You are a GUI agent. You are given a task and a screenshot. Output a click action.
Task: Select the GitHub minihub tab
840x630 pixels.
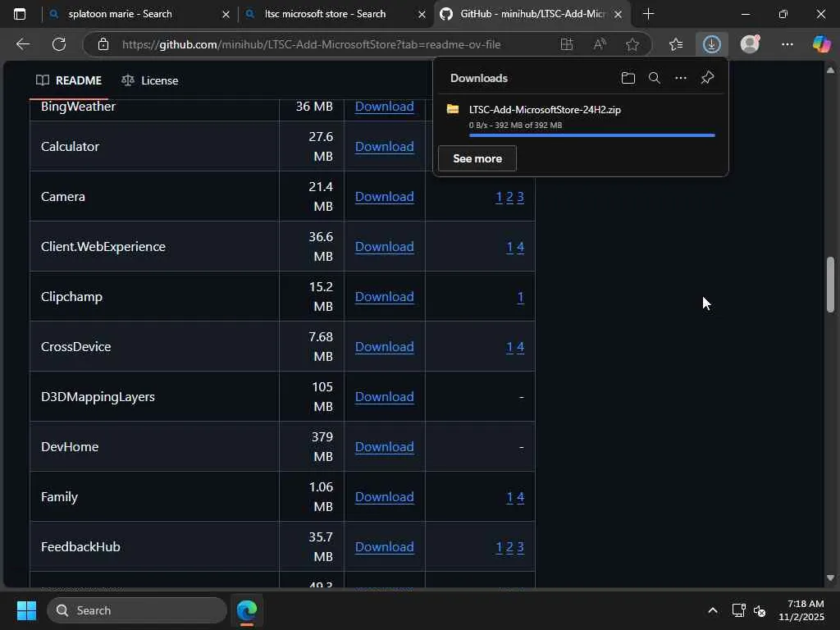(532, 14)
